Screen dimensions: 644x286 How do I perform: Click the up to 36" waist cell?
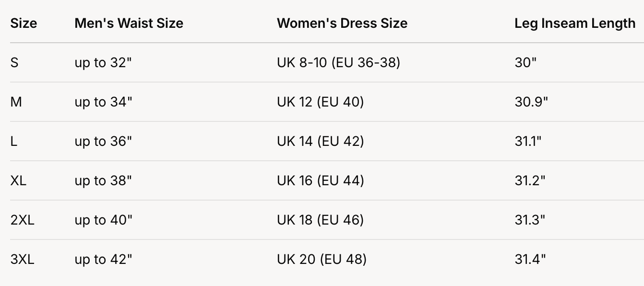(x=103, y=141)
